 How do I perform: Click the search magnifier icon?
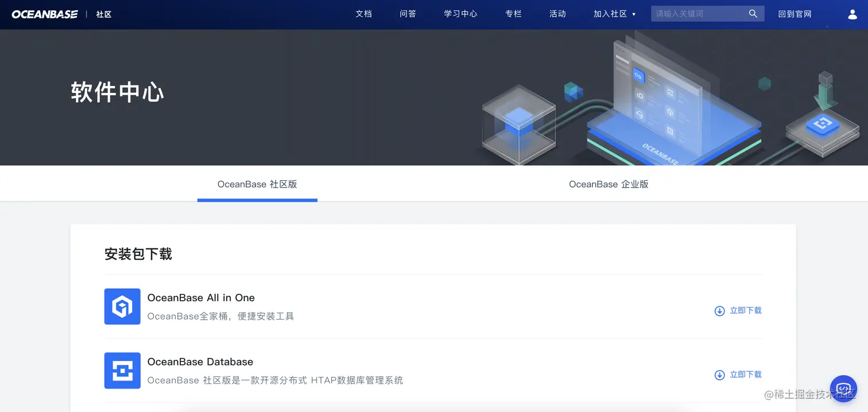pos(753,14)
